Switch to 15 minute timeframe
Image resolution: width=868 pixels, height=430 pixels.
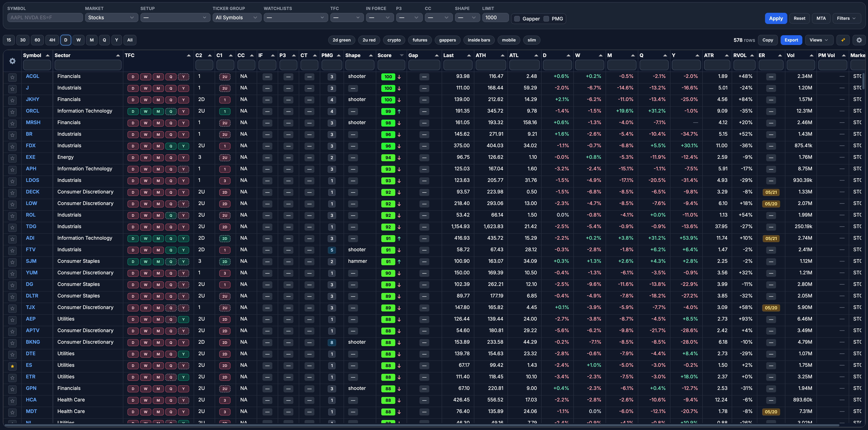[9, 40]
